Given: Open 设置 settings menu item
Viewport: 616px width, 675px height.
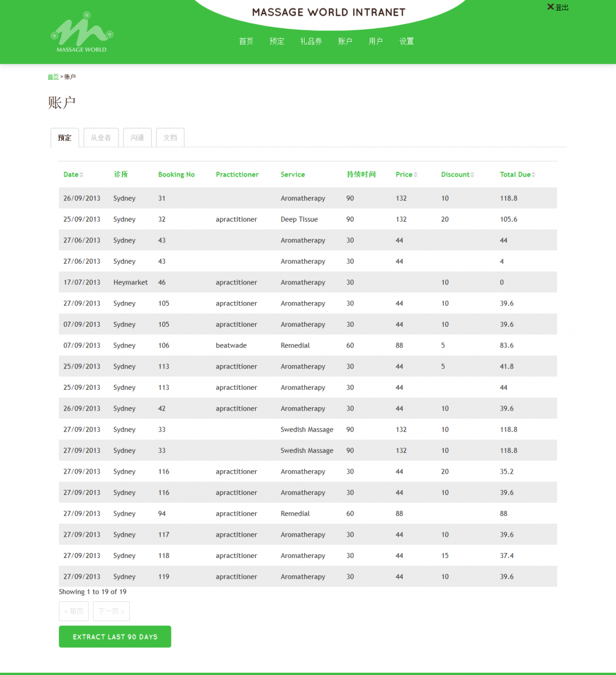Looking at the screenshot, I should tap(406, 41).
